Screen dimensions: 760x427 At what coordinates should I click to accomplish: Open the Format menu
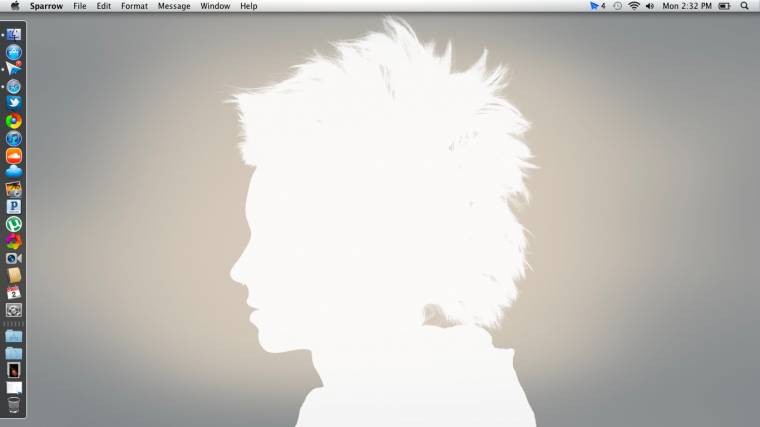(x=134, y=6)
